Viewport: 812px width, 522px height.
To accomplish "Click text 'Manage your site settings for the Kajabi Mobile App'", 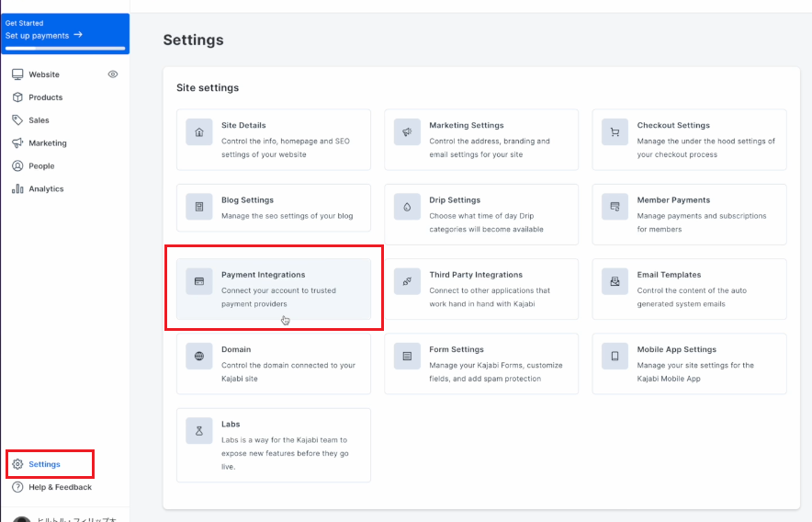I will (695, 371).
